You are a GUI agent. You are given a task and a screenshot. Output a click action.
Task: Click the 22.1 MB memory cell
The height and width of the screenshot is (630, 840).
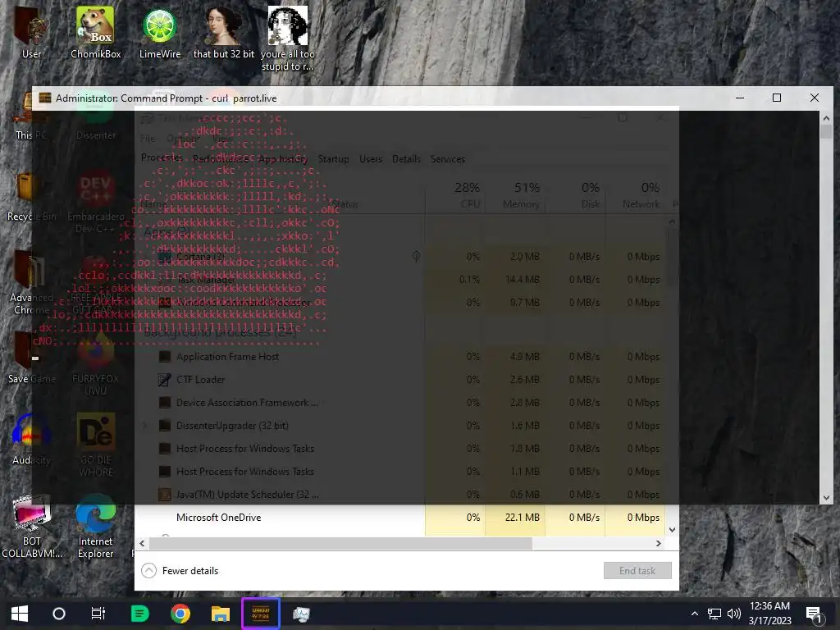515,518
